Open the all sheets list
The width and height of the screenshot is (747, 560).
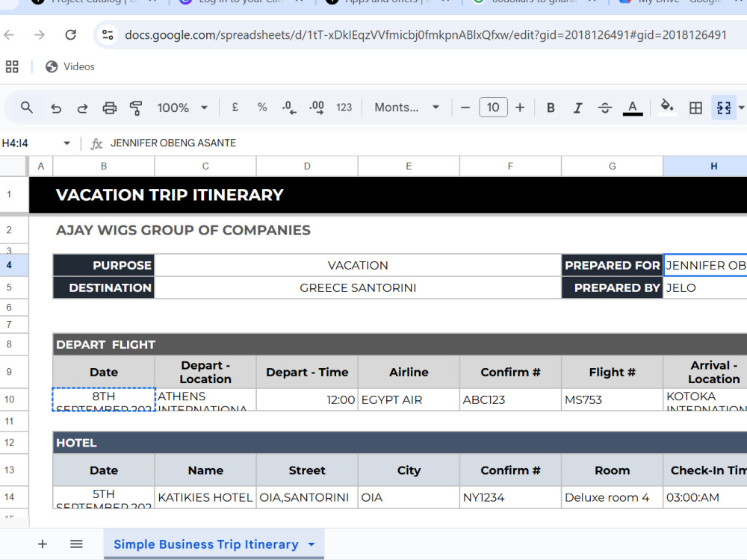click(x=76, y=544)
